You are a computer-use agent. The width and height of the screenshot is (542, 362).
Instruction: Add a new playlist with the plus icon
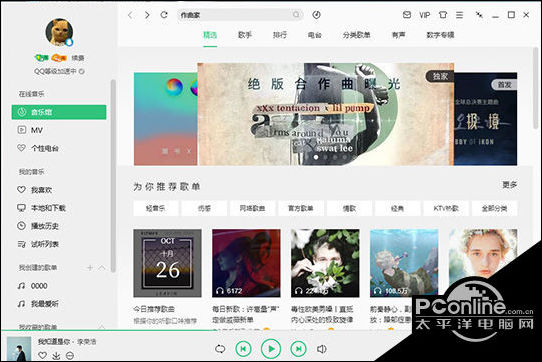click(x=90, y=268)
